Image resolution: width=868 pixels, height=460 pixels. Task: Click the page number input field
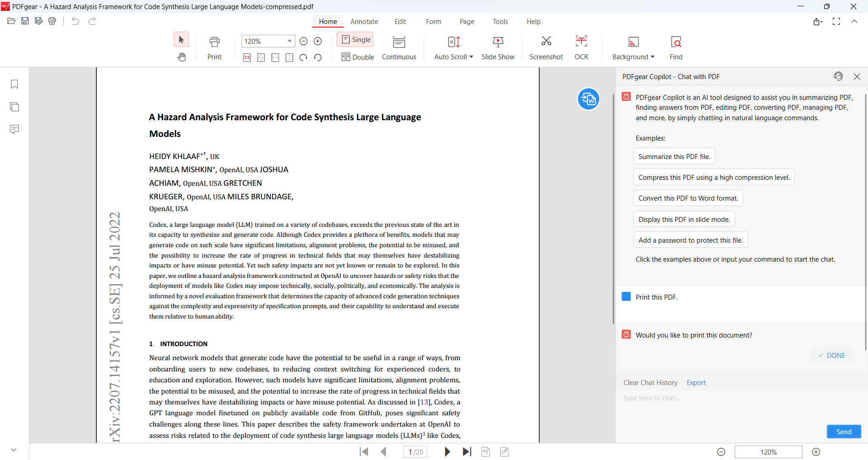click(415, 452)
